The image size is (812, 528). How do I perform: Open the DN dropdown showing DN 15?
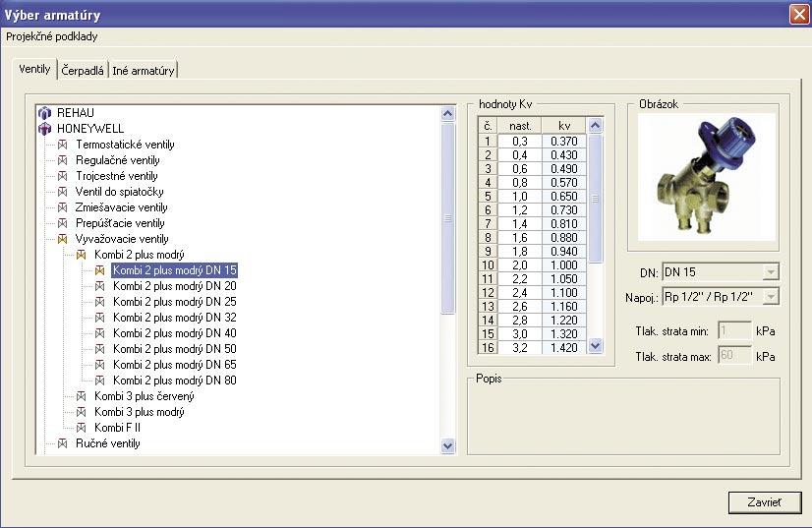[771, 272]
